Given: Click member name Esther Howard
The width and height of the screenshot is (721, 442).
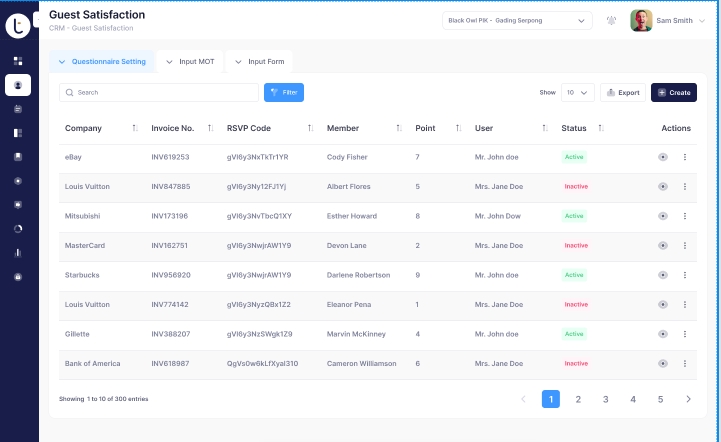Looking at the screenshot, I should coord(352,216).
